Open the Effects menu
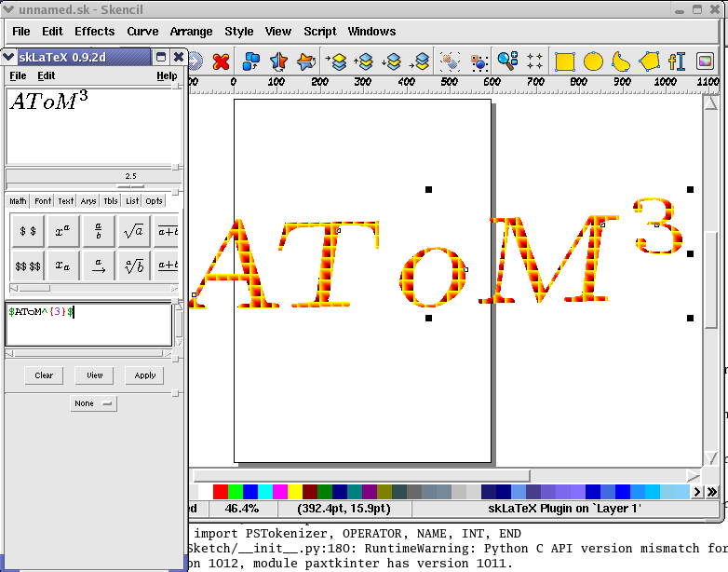 95,31
